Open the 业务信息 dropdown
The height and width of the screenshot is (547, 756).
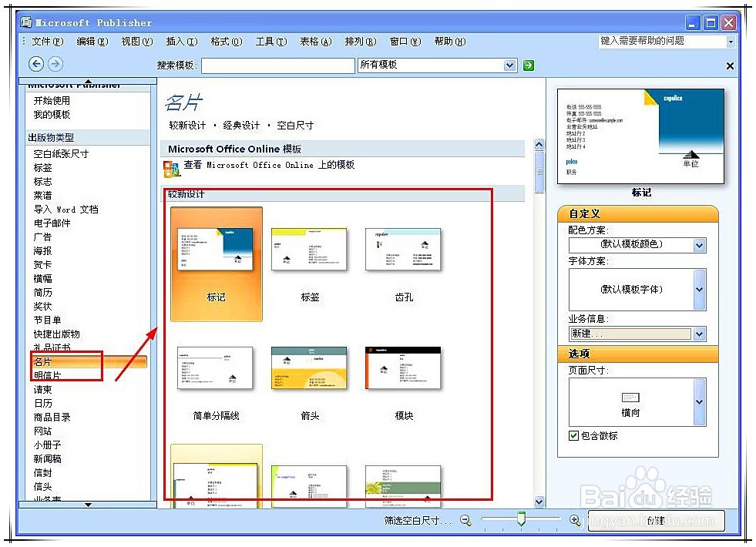point(700,334)
